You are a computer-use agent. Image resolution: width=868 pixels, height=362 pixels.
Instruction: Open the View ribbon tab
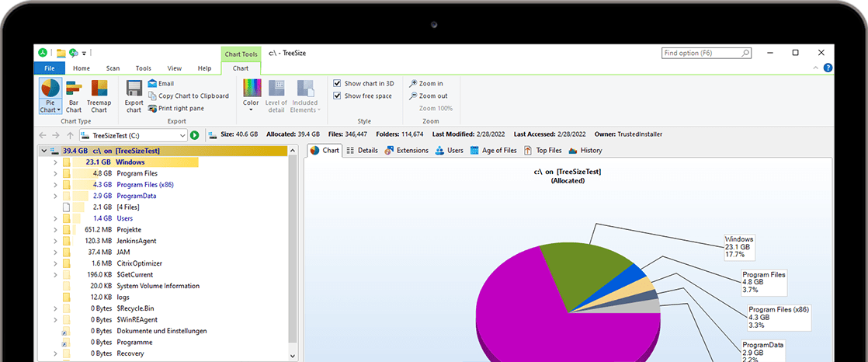[x=175, y=68]
